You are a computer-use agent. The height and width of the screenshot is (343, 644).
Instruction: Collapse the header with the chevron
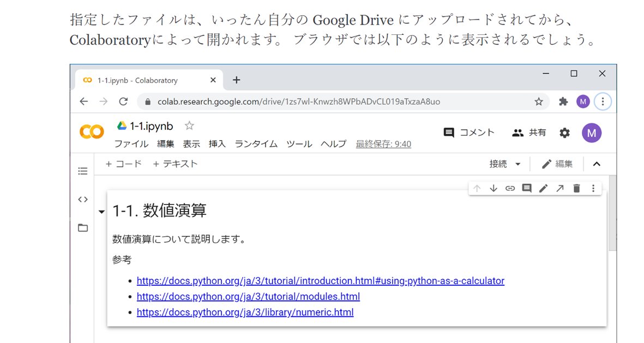point(597,164)
